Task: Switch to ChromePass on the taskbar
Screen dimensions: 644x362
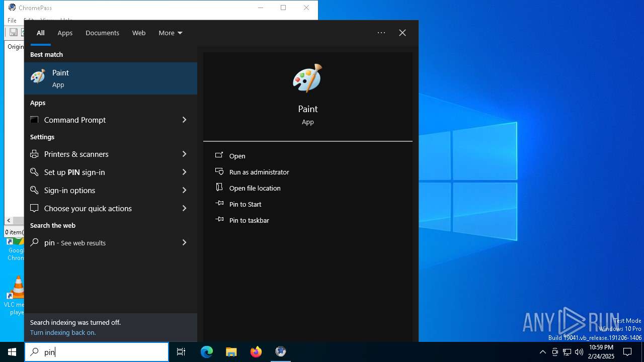Action: click(x=281, y=352)
